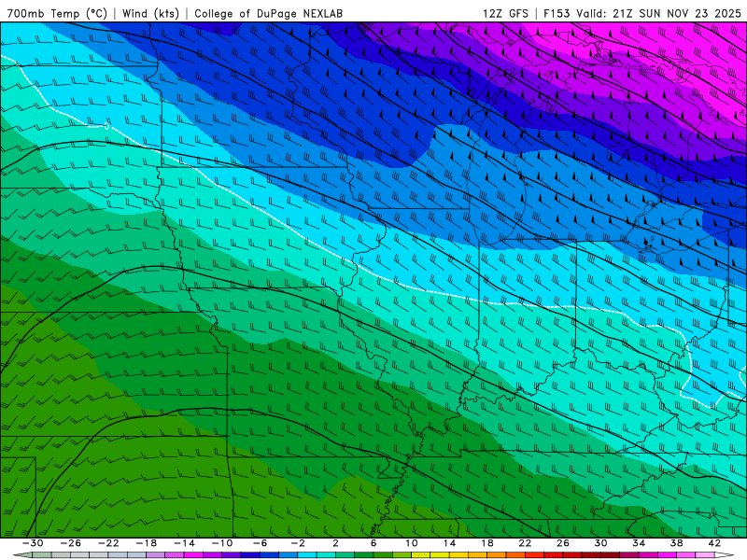Click the "12Z GFS" model run label
This screenshot has height=560, width=747.
click(x=505, y=13)
